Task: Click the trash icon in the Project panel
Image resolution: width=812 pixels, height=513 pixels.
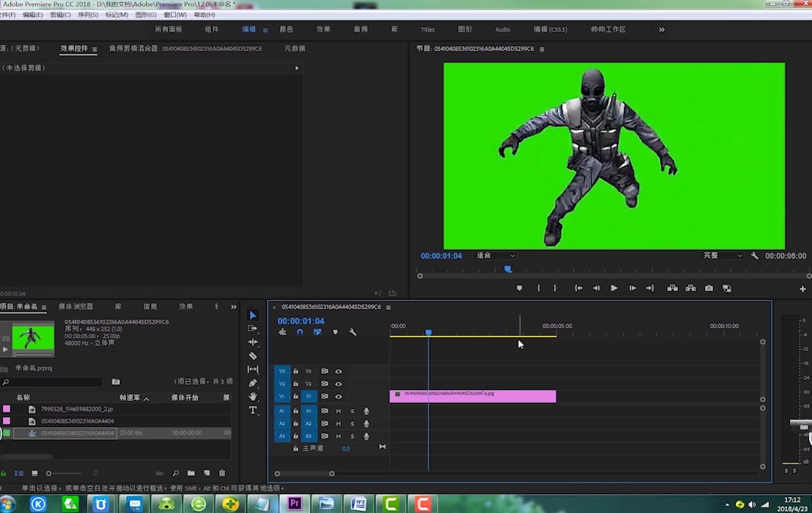Action: (222, 473)
